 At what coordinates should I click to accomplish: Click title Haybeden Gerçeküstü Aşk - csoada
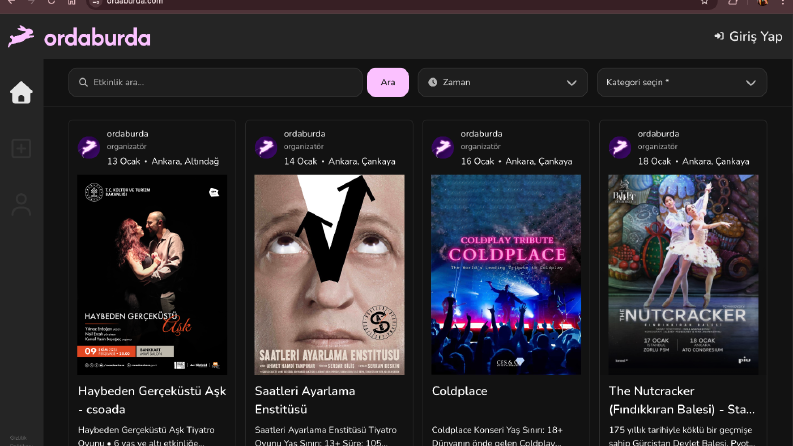(x=152, y=400)
